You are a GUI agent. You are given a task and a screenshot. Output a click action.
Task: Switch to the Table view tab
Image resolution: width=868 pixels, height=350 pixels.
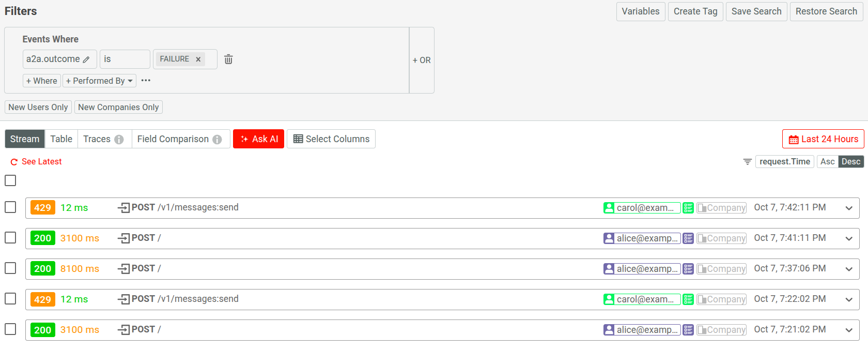(x=61, y=139)
